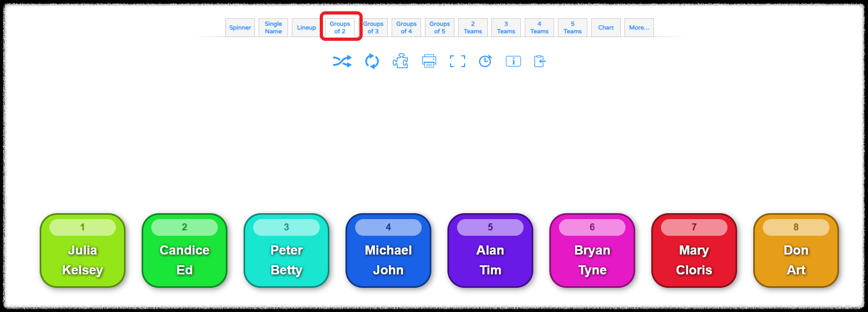The height and width of the screenshot is (312, 868).
Task: Switch to Groups of 3 tab
Action: click(x=373, y=27)
